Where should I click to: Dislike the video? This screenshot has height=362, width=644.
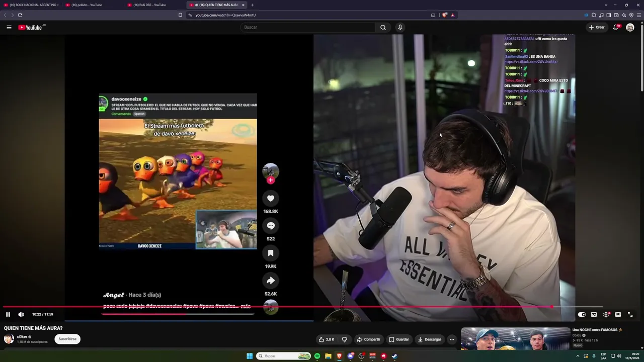[345, 339]
